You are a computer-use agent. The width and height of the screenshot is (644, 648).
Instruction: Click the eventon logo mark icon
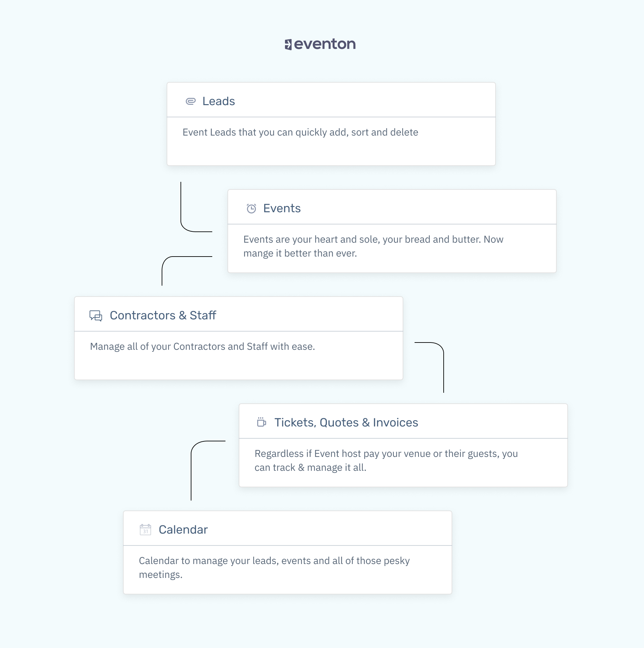coord(288,44)
